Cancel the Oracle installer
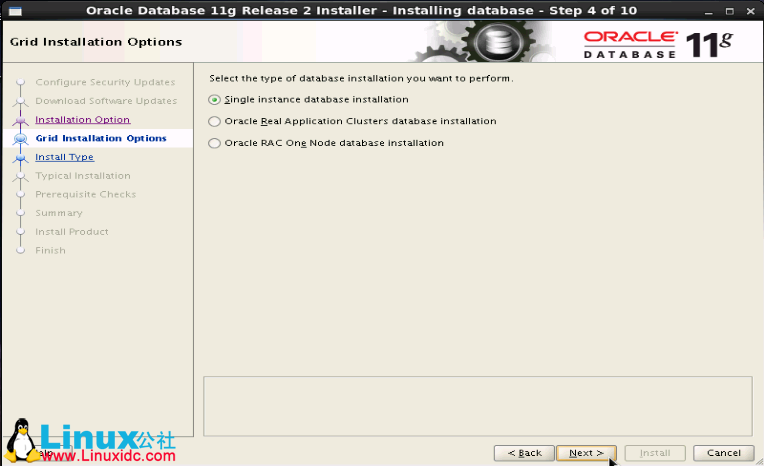 [724, 453]
